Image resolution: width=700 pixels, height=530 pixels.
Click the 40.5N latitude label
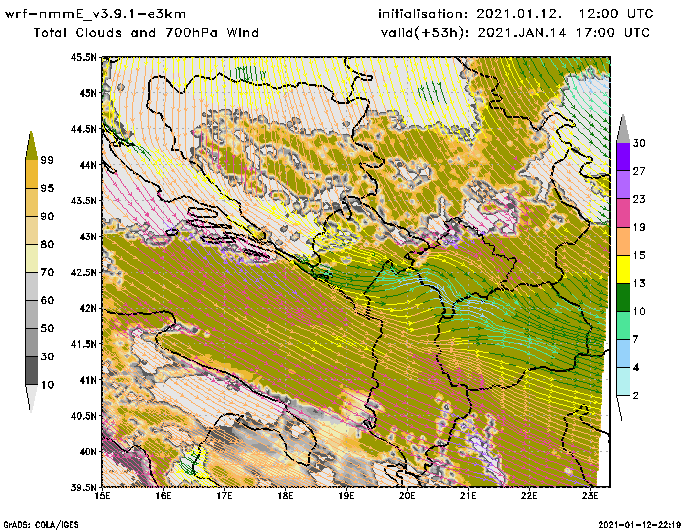click(83, 416)
